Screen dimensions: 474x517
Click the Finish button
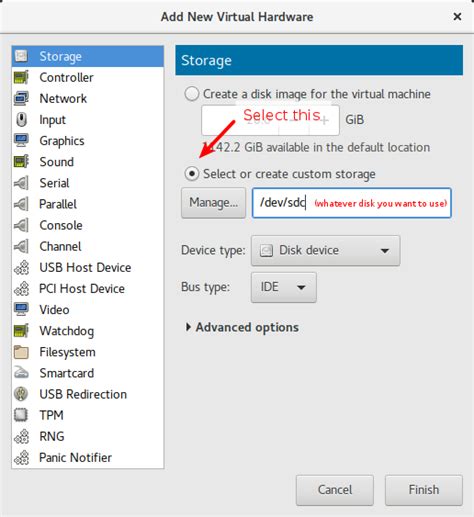point(424,490)
